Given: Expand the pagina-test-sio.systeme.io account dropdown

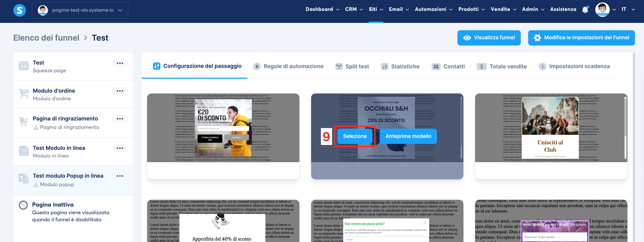Looking at the screenshot, I should click(x=80, y=10).
